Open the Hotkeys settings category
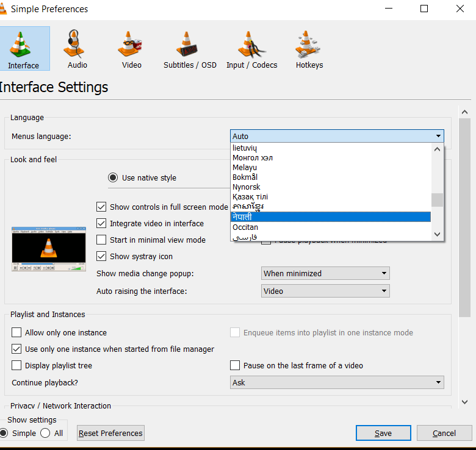476x450 pixels. click(309, 49)
